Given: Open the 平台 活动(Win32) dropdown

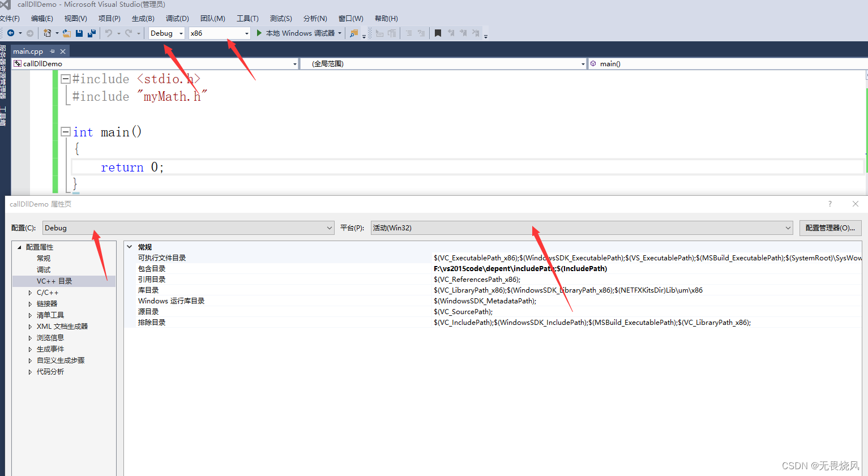Looking at the screenshot, I should (x=581, y=228).
